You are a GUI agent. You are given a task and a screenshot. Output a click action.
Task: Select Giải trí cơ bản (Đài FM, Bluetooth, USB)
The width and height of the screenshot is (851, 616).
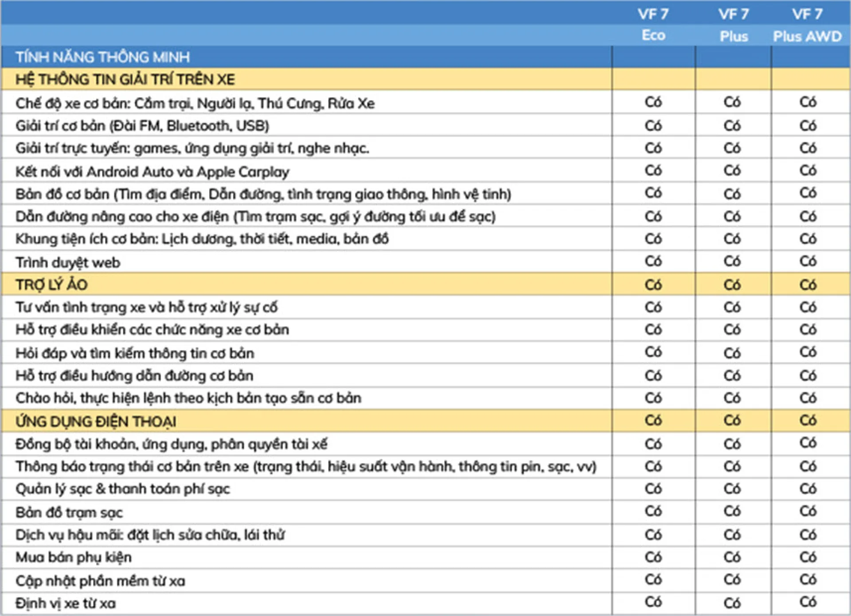(142, 126)
